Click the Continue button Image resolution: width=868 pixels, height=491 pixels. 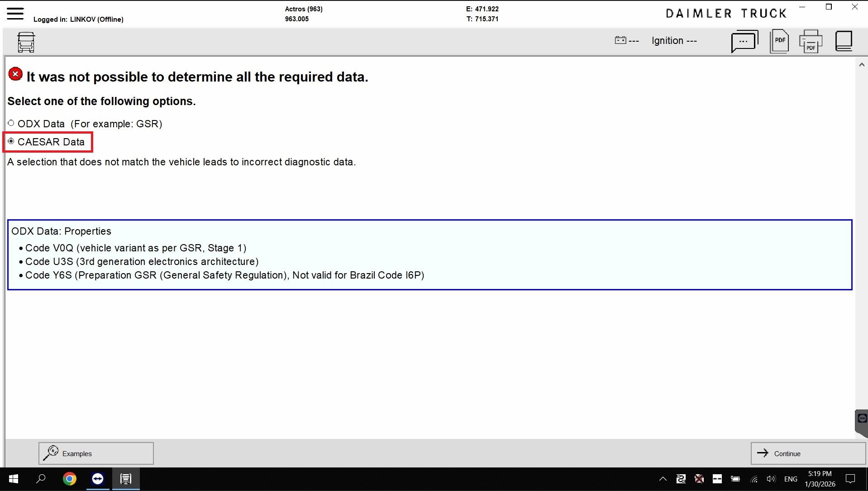point(808,453)
